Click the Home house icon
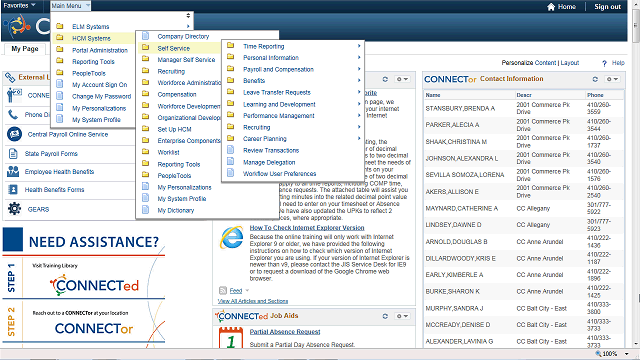 (x=551, y=7)
